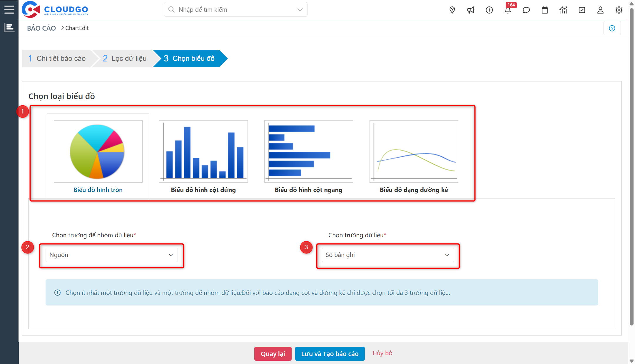Click the settings gear icon
The height and width of the screenshot is (364, 635).
[619, 10]
